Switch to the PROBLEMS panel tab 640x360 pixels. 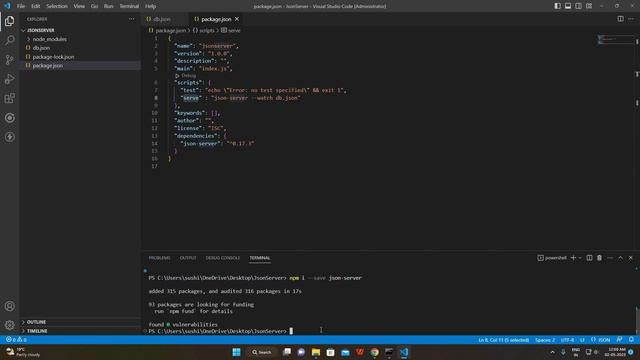[159, 258]
